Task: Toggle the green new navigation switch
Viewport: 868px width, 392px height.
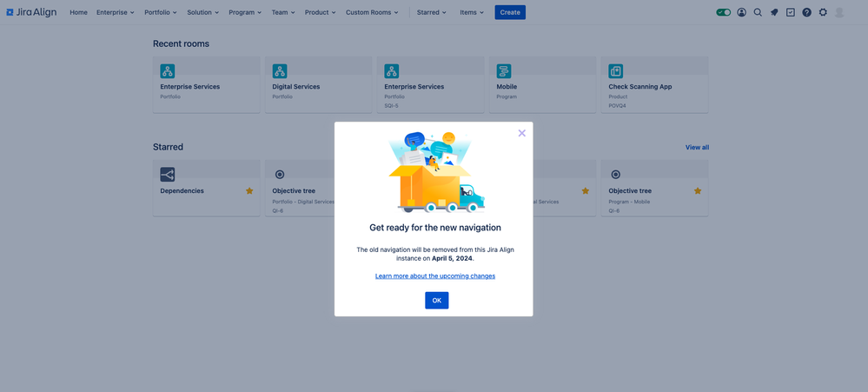Action: (x=724, y=12)
